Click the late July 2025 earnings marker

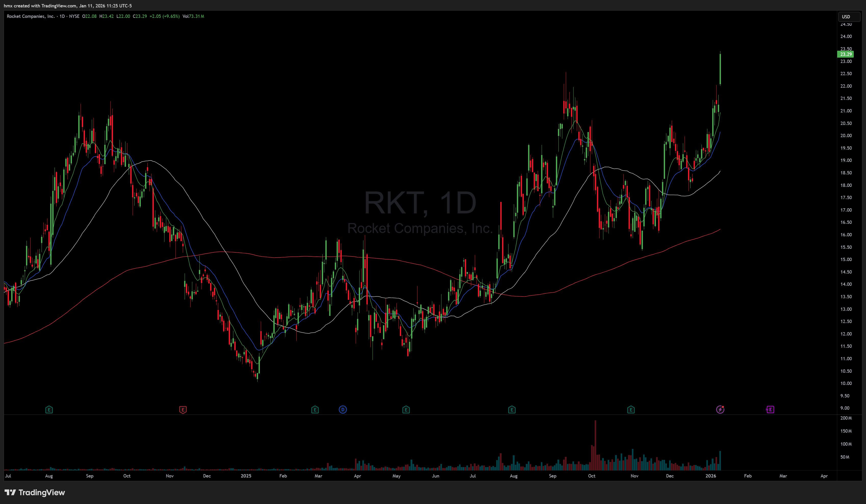[x=512, y=409]
